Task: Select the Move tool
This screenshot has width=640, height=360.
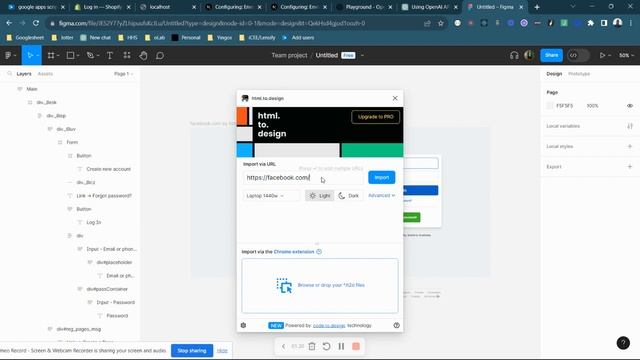Action: tap(30, 55)
